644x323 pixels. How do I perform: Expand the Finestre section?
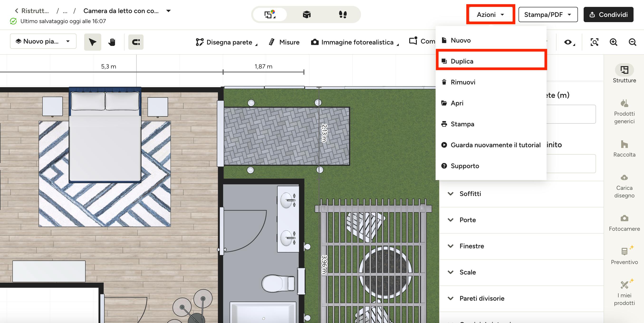(x=521, y=246)
